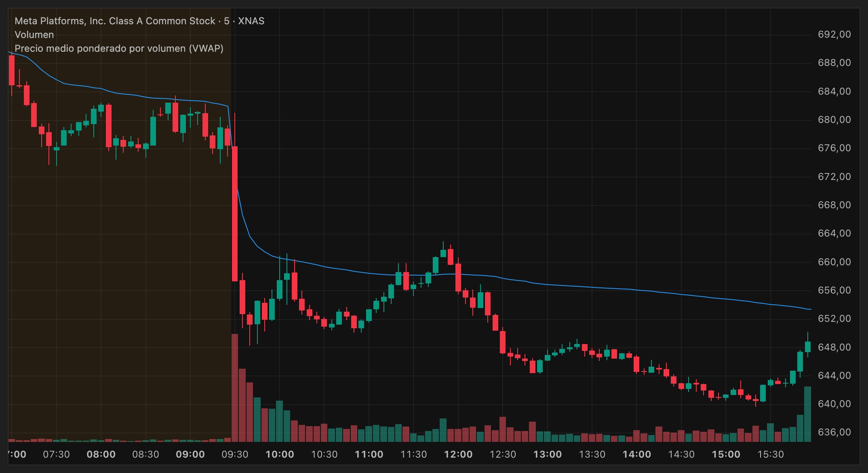The image size is (868, 473).
Task: Click the 636,00 price axis label
Action: click(834, 432)
